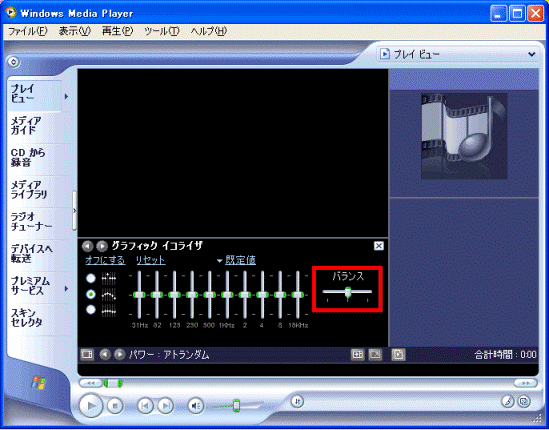The height and width of the screenshot is (430, 549).
Task: Open the ヘルプ(H) menu
Action: pyautogui.click(x=208, y=31)
